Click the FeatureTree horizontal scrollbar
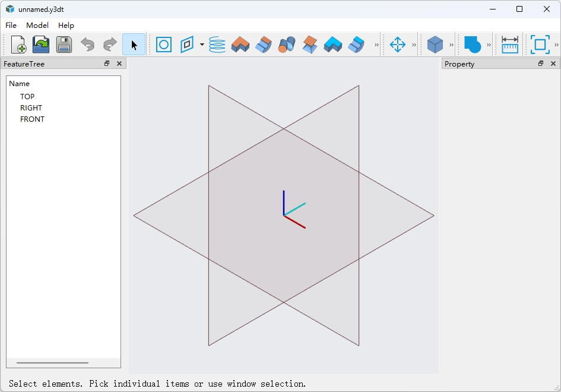 [52, 363]
